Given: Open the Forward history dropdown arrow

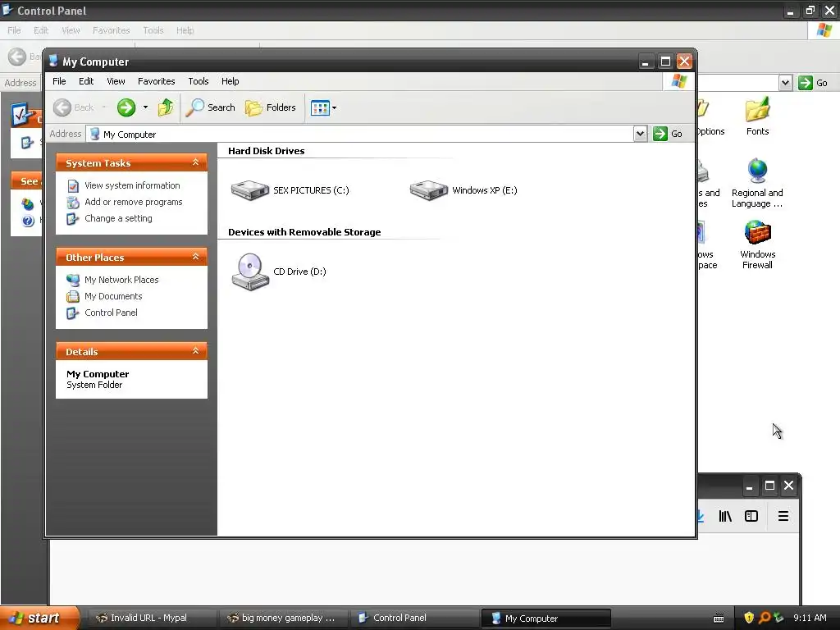Looking at the screenshot, I should tap(145, 107).
